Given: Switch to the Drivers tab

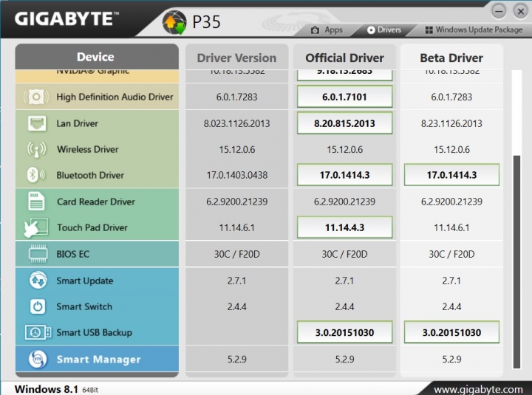Looking at the screenshot, I should point(384,30).
